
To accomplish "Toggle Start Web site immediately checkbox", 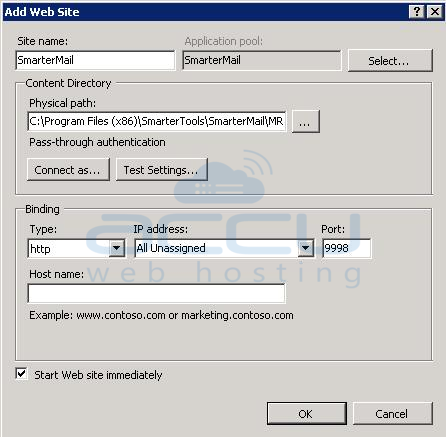I will [x=21, y=374].
